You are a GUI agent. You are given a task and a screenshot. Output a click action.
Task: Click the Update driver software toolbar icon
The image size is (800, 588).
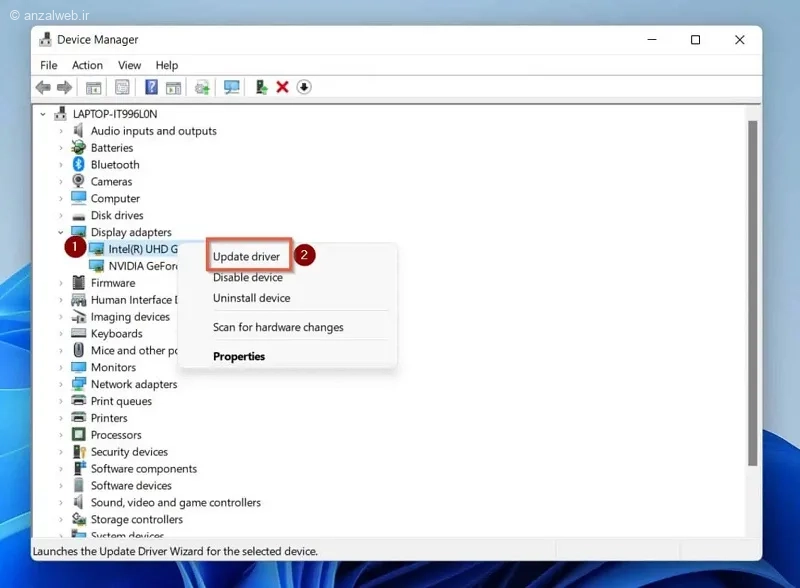click(x=202, y=87)
